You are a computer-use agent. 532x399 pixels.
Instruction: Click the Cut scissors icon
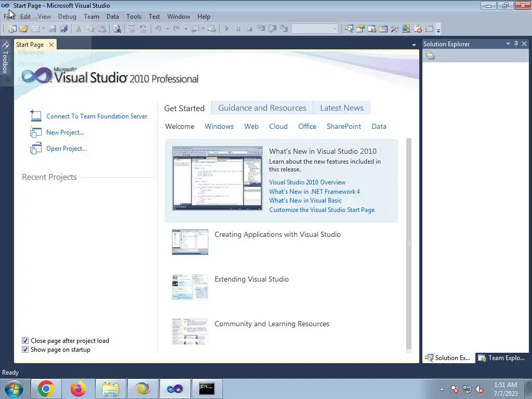[78, 29]
